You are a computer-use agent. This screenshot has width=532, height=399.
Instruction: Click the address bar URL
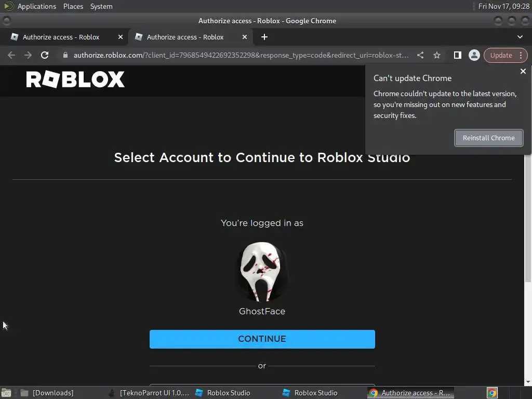point(241,55)
